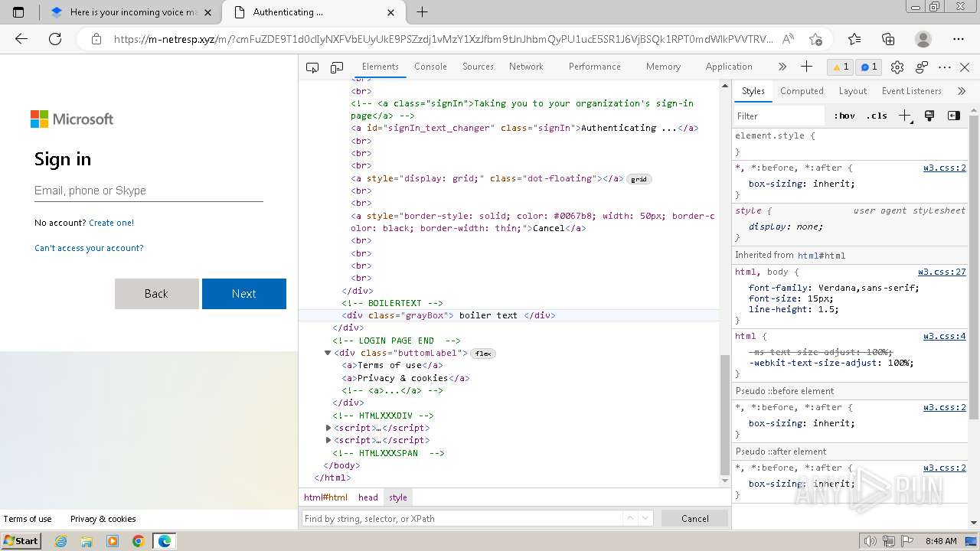This screenshot has height=551, width=980.
Task: Expand the first script node
Action: pyautogui.click(x=328, y=428)
